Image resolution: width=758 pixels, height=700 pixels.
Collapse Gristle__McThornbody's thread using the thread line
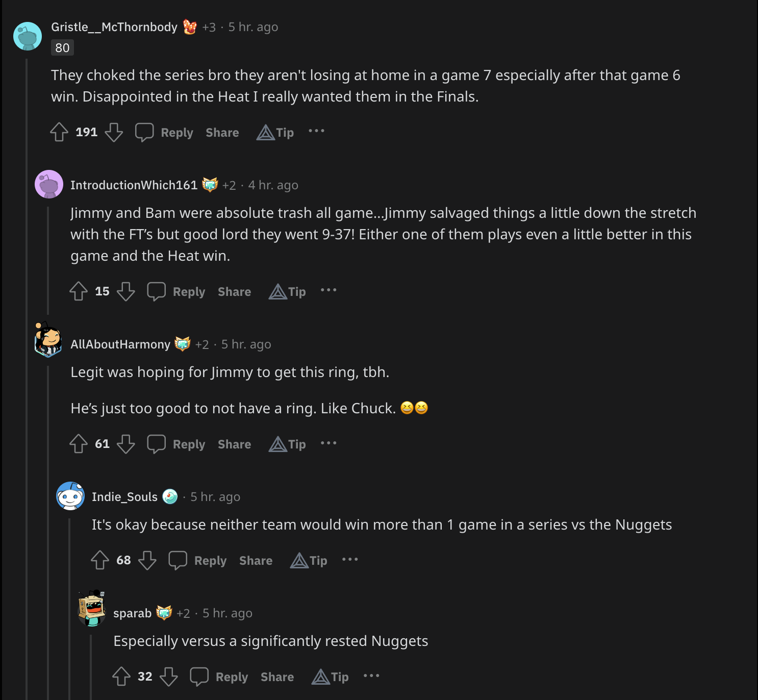(27, 357)
